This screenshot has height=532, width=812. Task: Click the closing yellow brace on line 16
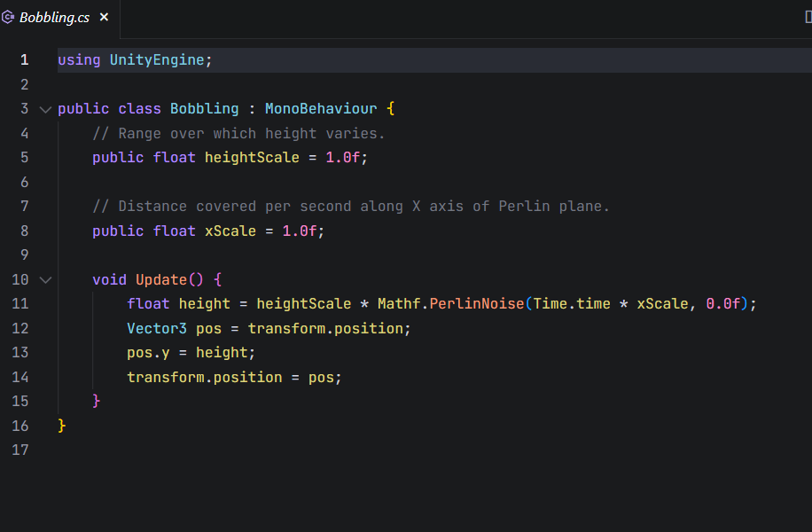pos(62,426)
